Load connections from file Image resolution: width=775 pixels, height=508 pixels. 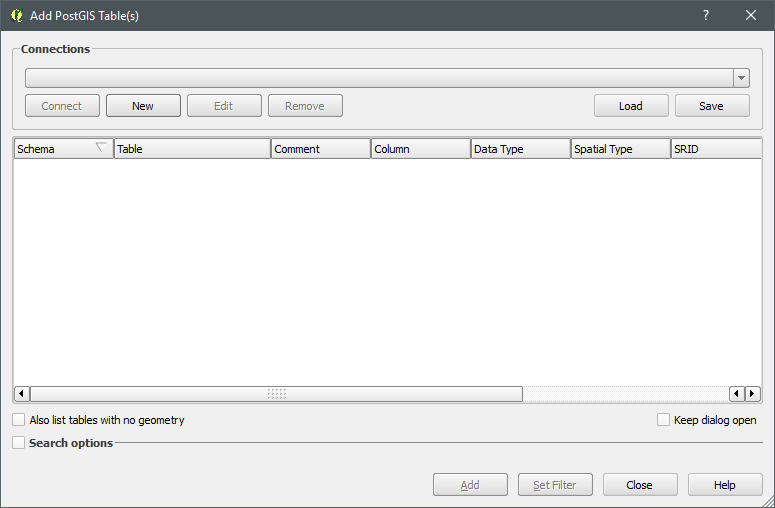(x=631, y=106)
